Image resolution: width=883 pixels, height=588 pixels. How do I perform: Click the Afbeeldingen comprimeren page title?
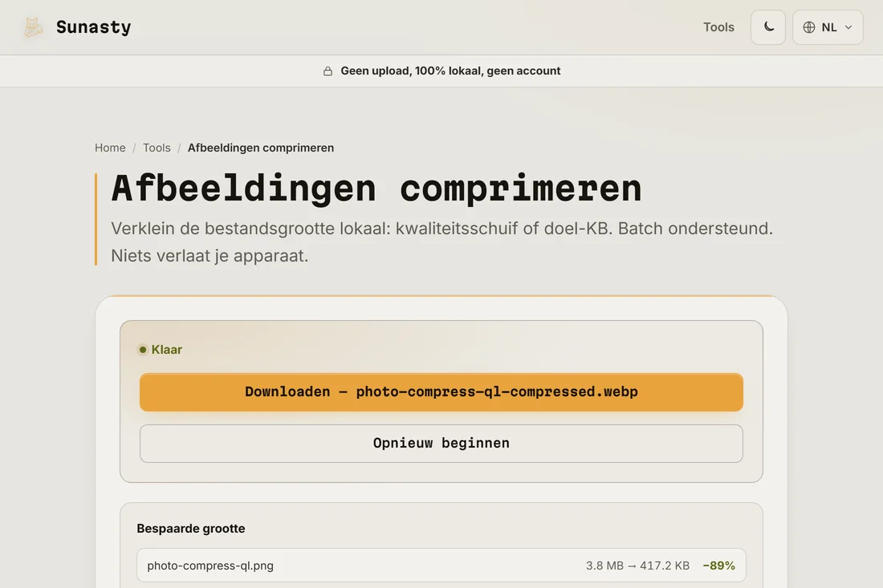click(376, 189)
